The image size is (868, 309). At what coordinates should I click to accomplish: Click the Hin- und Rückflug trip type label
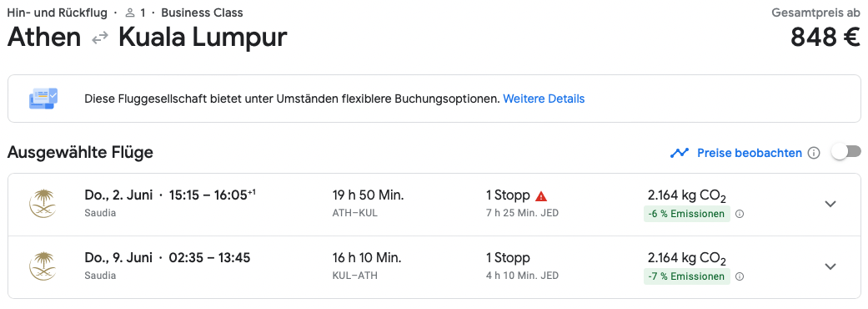click(57, 13)
